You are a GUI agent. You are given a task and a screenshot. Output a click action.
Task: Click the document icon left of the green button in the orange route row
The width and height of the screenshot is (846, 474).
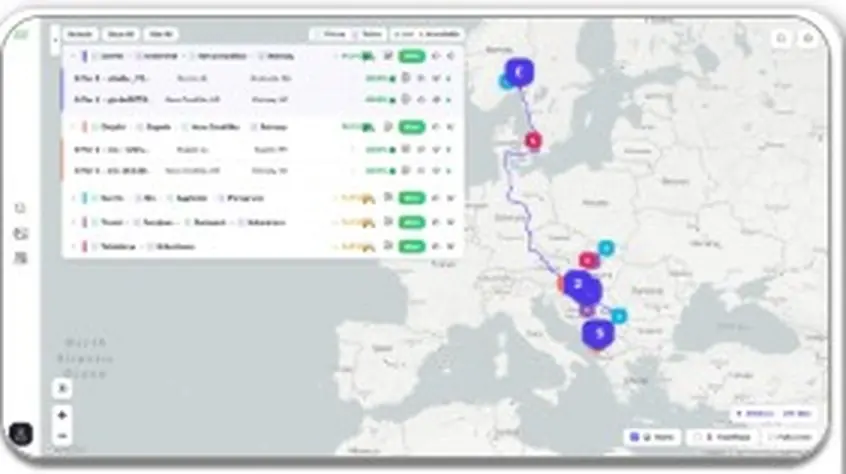coord(388,127)
